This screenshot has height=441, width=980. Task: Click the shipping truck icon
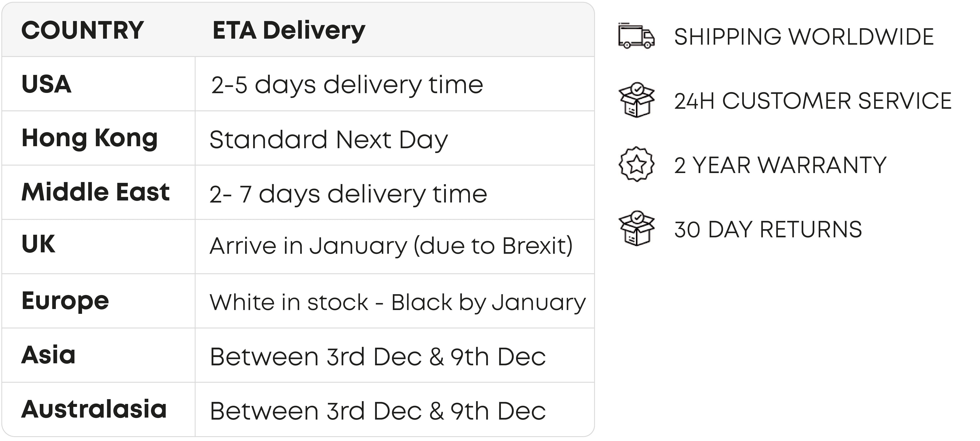(636, 37)
